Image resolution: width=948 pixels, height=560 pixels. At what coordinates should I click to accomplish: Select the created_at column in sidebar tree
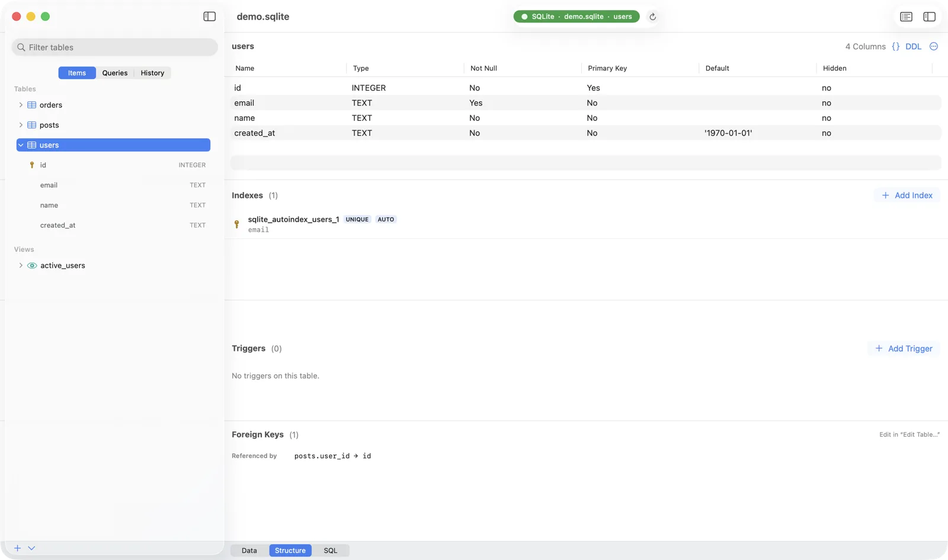coord(114,226)
